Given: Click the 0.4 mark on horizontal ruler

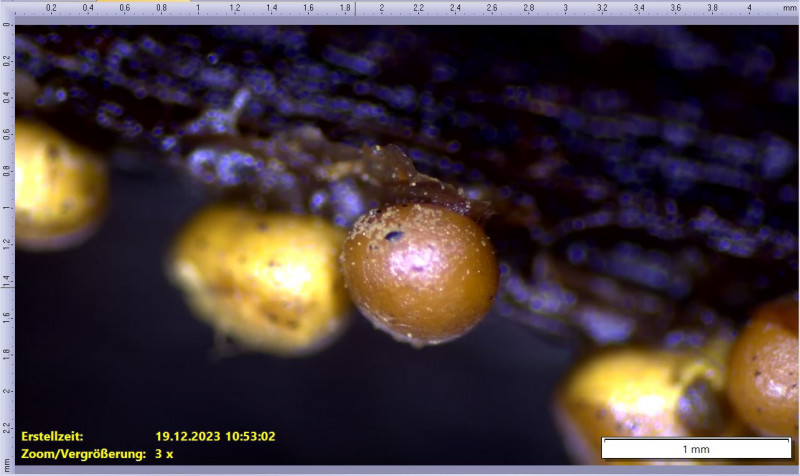Looking at the screenshot, I should (x=88, y=8).
